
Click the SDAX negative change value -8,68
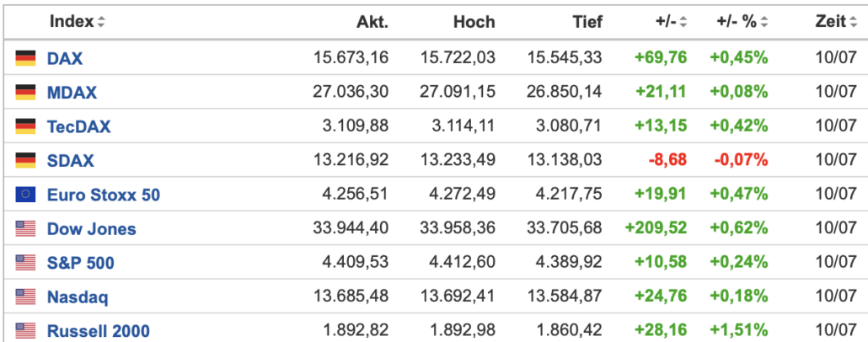click(670, 161)
